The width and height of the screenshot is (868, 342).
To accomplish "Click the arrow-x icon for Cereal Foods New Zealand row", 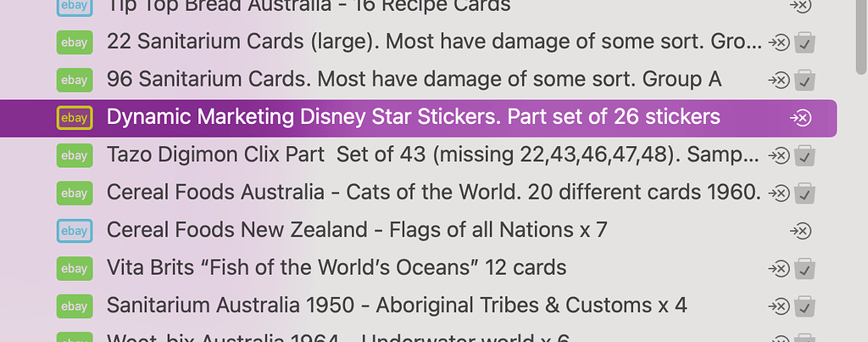I will pyautogui.click(x=800, y=231).
